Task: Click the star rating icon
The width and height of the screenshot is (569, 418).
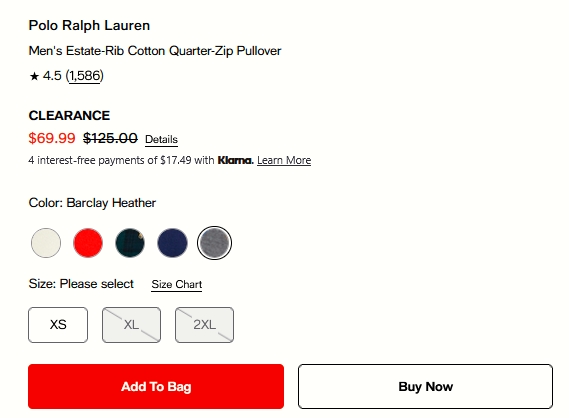Action: click(x=34, y=76)
